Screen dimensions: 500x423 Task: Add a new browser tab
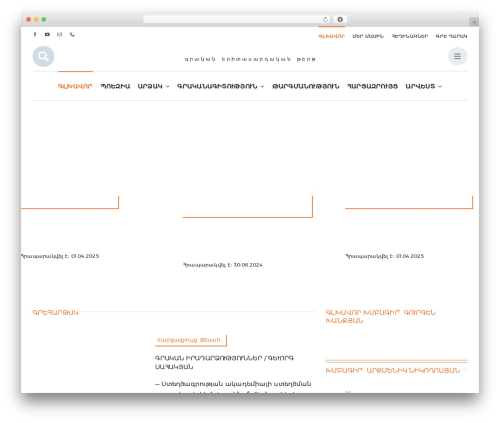(474, 22)
